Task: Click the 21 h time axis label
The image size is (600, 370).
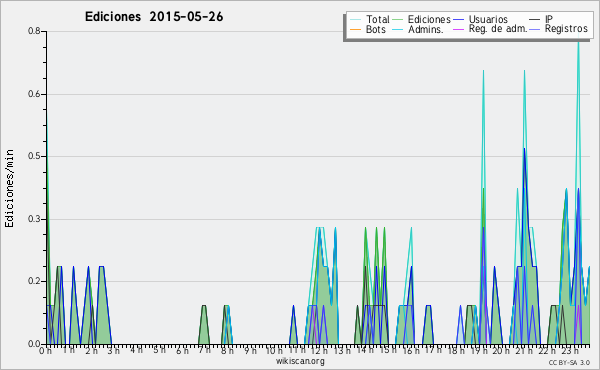Action: coord(524,351)
